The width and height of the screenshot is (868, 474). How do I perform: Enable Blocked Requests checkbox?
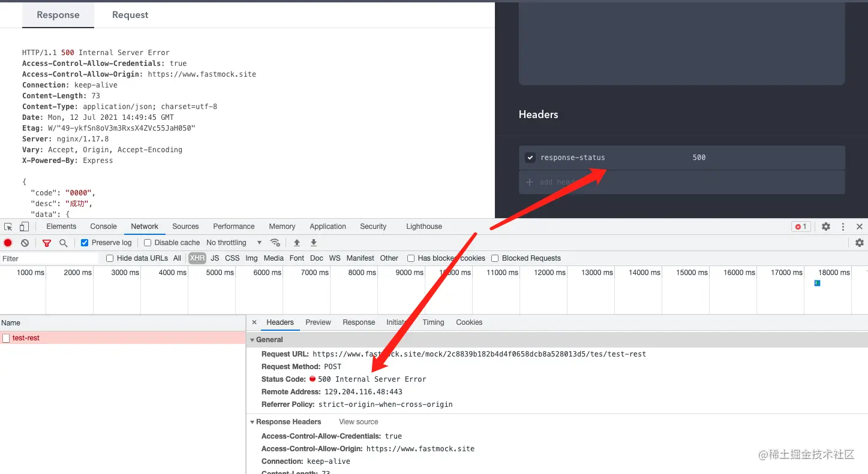pyautogui.click(x=495, y=258)
